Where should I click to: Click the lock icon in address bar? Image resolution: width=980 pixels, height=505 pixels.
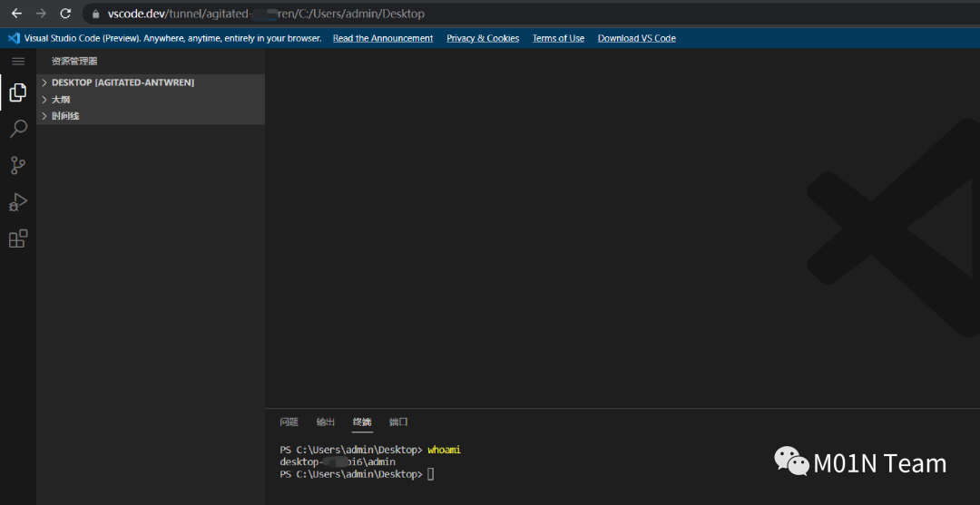pos(95,14)
